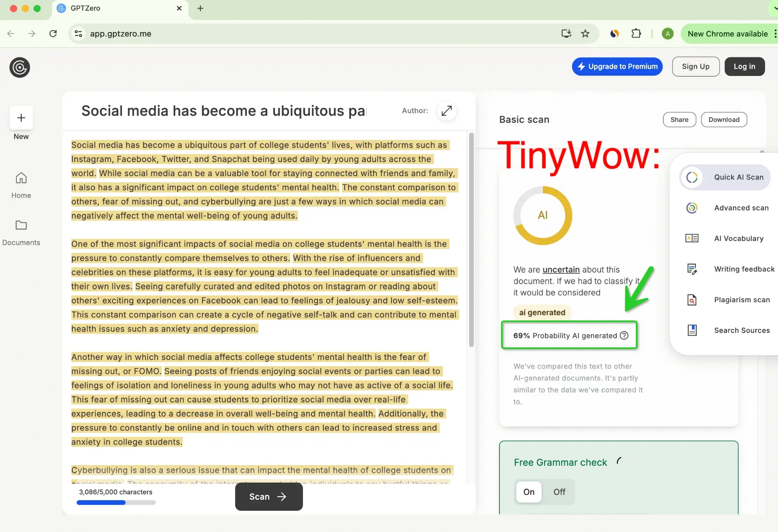Viewport: 778px width, 532px height.
Task: Click the document title field
Action: pos(223,111)
